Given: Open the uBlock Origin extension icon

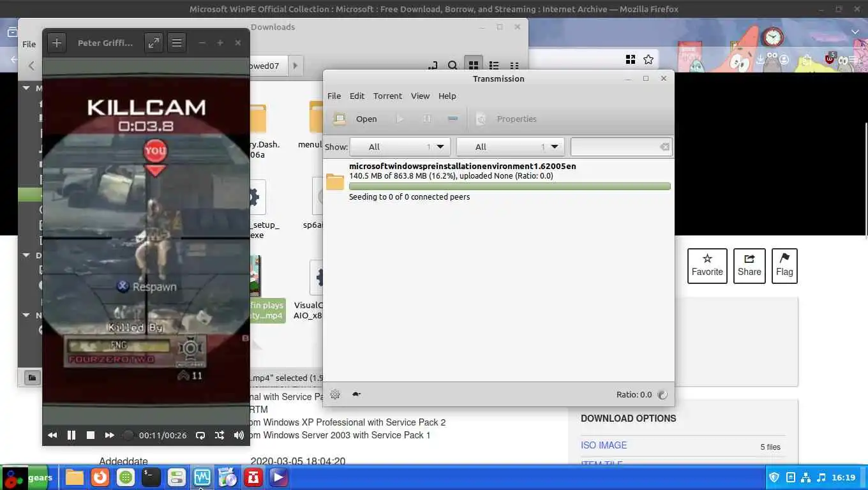Looking at the screenshot, I should [x=830, y=59].
